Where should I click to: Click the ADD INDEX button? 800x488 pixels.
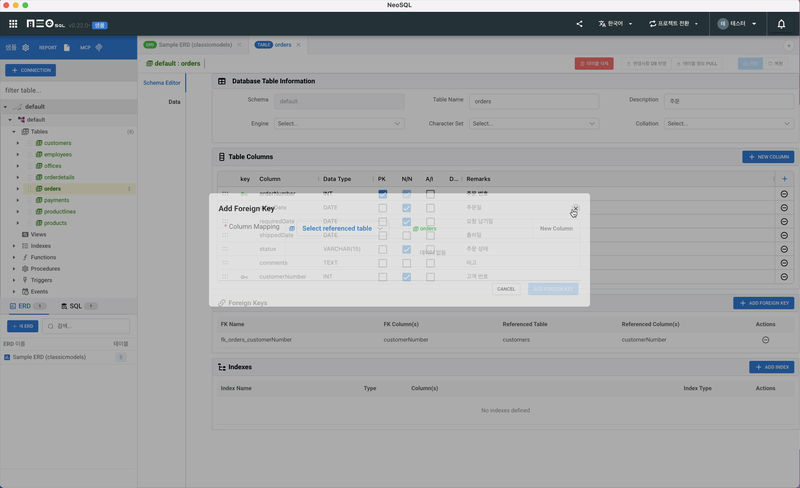click(771, 367)
